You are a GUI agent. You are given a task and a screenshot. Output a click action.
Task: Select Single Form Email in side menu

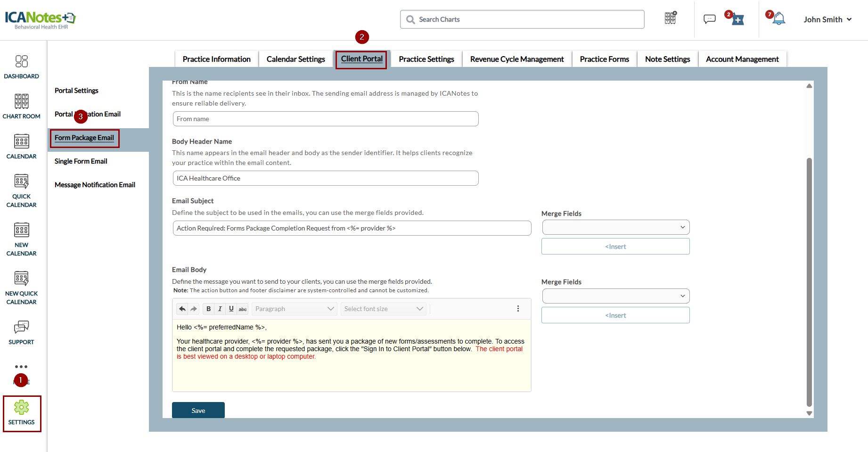click(81, 161)
